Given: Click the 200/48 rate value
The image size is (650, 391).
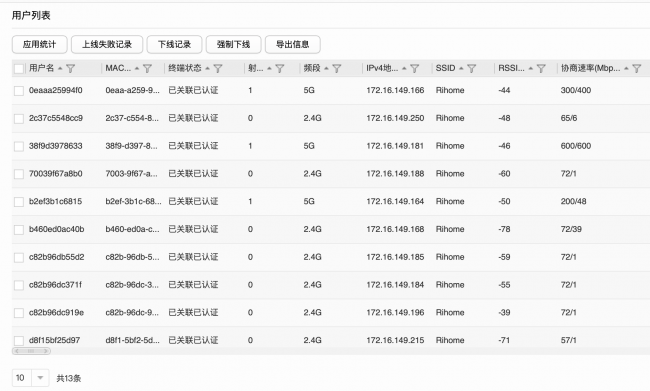Looking at the screenshot, I should [573, 202].
